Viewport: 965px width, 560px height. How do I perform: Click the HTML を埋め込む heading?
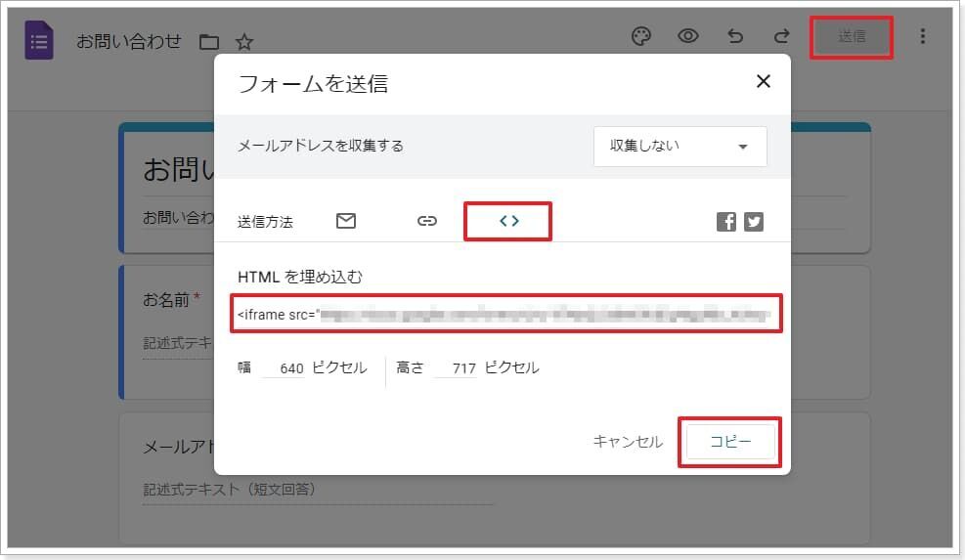tap(300, 277)
